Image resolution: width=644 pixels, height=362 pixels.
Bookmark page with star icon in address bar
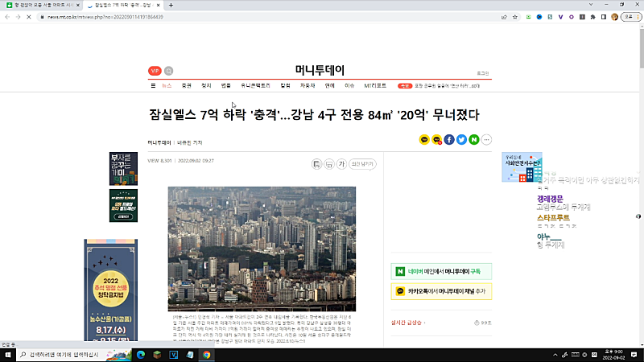tap(515, 17)
